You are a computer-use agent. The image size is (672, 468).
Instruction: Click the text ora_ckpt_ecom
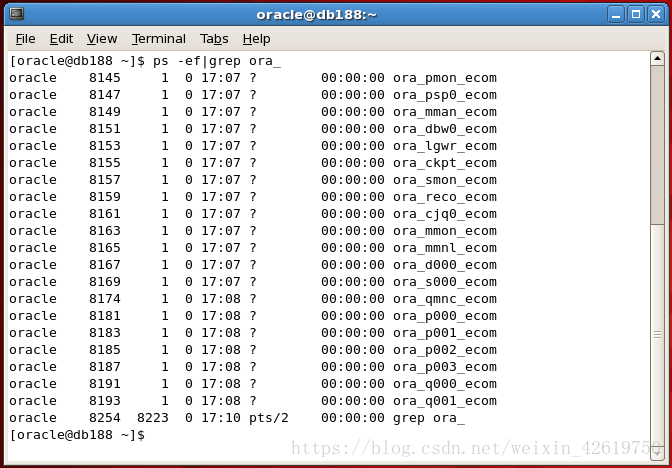[445, 163]
